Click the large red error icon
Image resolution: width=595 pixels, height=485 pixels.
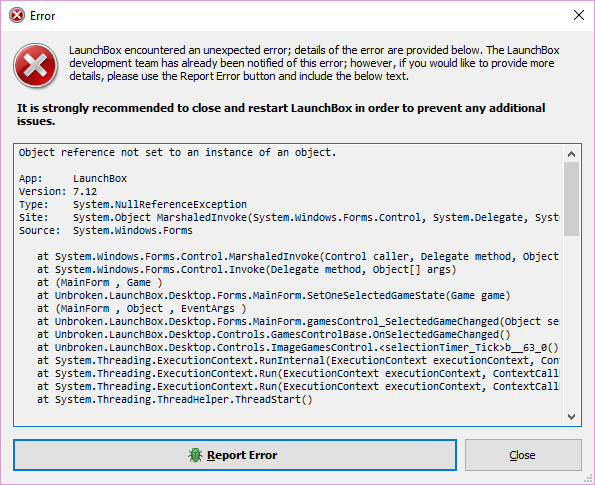35,65
